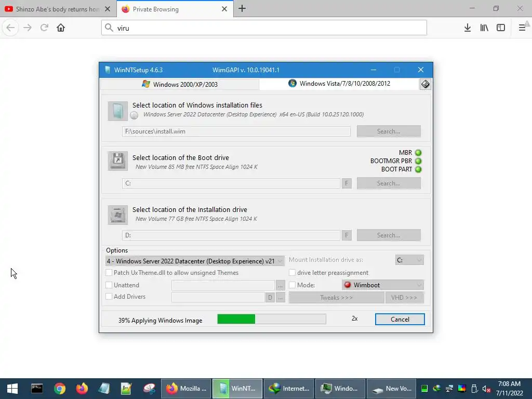The width and height of the screenshot is (532, 399).
Task: Toggle the Unattend checkbox
Action: point(109,285)
